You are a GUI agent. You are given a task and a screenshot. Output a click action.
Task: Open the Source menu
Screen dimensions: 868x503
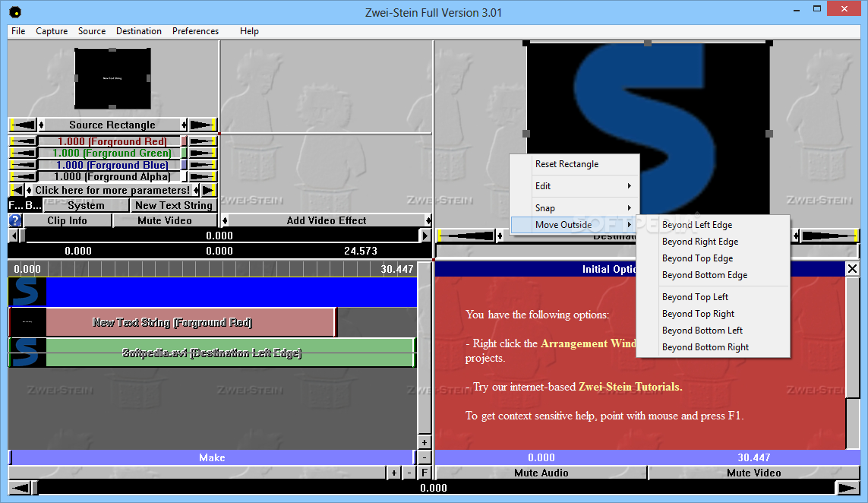click(92, 31)
